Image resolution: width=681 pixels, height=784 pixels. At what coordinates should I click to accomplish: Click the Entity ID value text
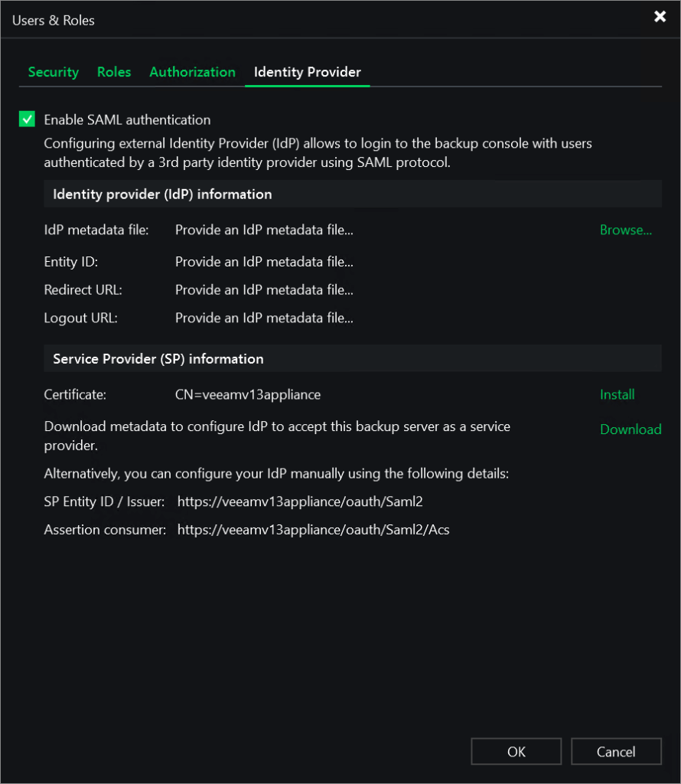(x=264, y=262)
